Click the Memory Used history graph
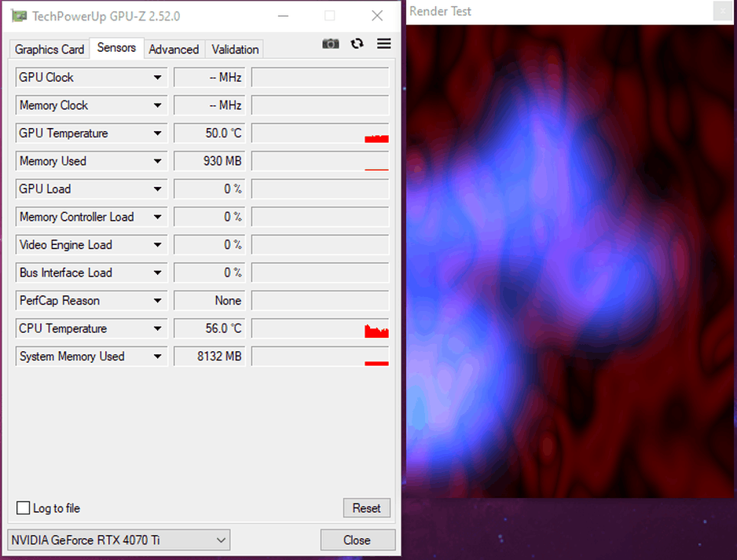The image size is (737, 560). coord(320,161)
